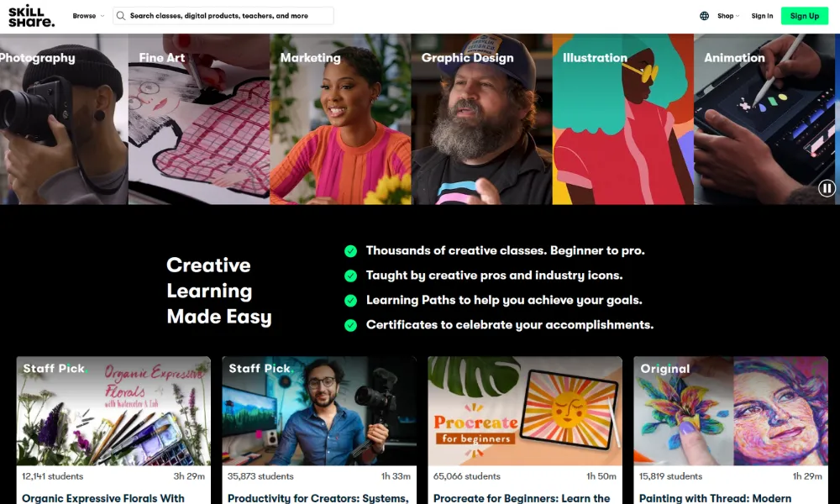Open the Procreate for Beginners class thumbnail
840x504 pixels.
tap(525, 411)
